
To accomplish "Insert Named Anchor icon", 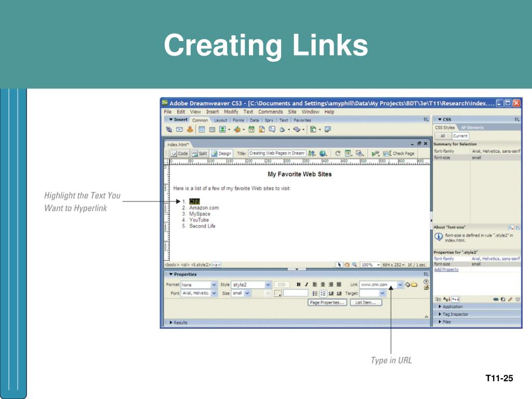I will (x=190, y=129).
